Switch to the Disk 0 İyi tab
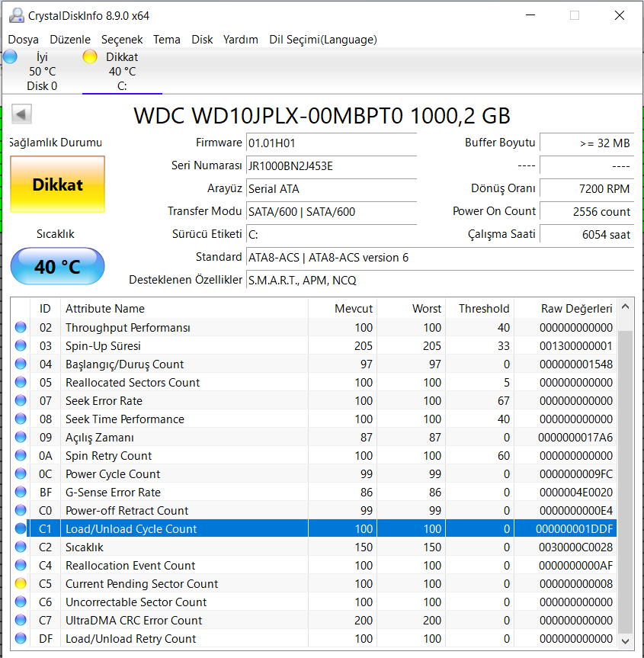 coord(42,72)
